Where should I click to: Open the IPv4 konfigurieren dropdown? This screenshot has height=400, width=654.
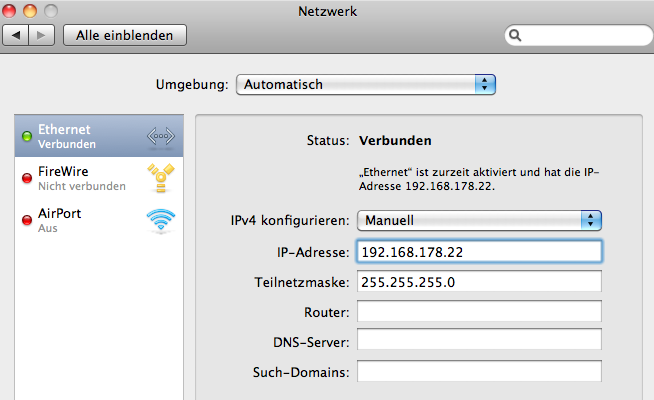pos(479,220)
